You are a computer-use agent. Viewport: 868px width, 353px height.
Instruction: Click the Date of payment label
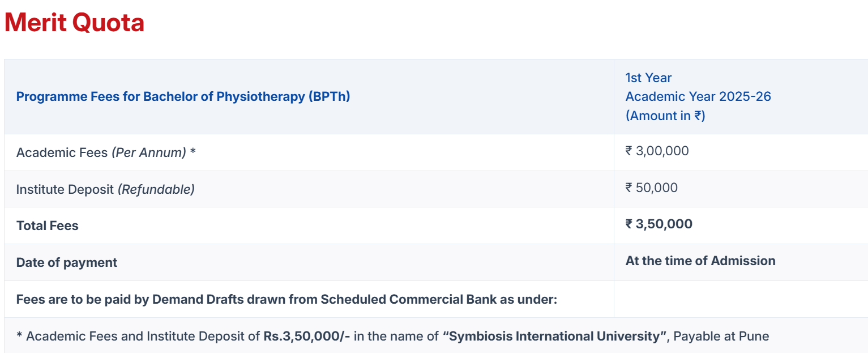[x=67, y=262]
